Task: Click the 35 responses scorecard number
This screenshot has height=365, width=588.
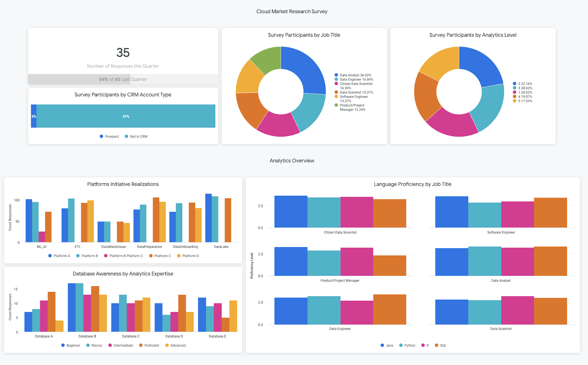Action: [x=123, y=53]
